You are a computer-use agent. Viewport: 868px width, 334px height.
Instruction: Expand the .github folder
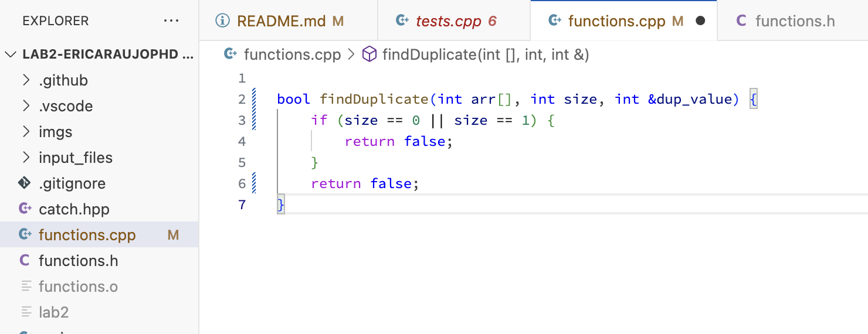tap(26, 80)
